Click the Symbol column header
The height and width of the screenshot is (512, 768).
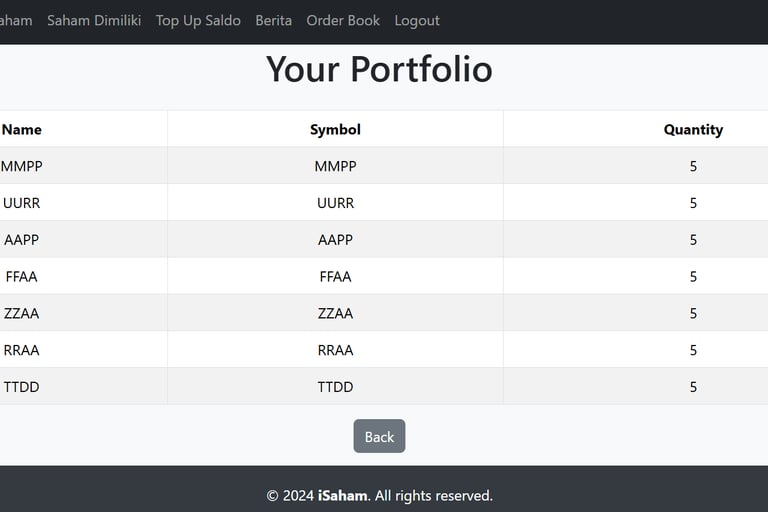pos(335,129)
